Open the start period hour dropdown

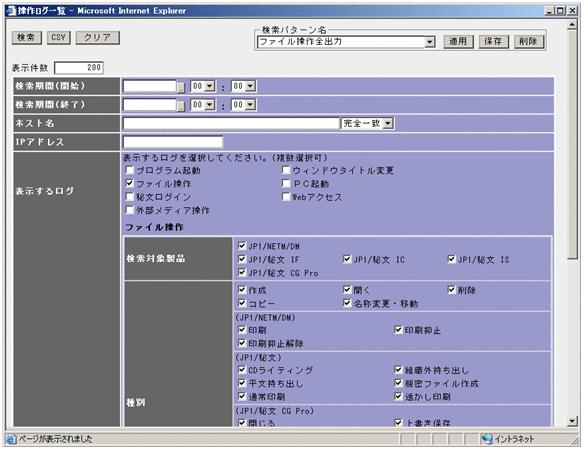click(210, 86)
